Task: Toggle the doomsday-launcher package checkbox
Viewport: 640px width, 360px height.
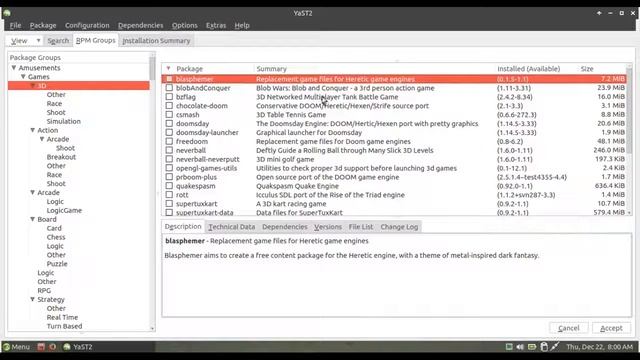Action: pos(169,132)
